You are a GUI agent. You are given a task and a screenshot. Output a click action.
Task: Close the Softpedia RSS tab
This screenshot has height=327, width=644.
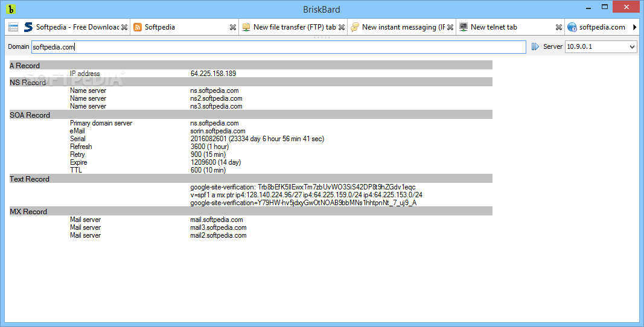point(233,27)
